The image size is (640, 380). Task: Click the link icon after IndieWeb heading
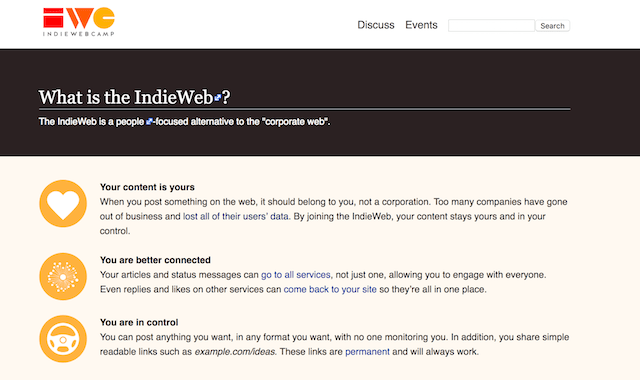[x=218, y=98]
